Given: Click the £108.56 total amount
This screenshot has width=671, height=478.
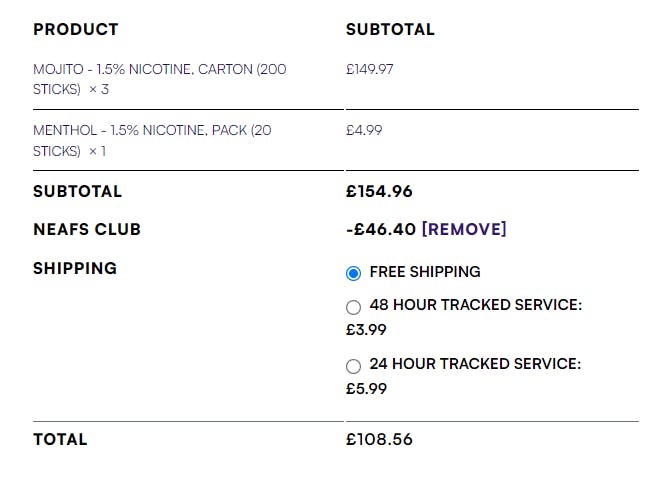Looking at the screenshot, I should pos(379,439).
